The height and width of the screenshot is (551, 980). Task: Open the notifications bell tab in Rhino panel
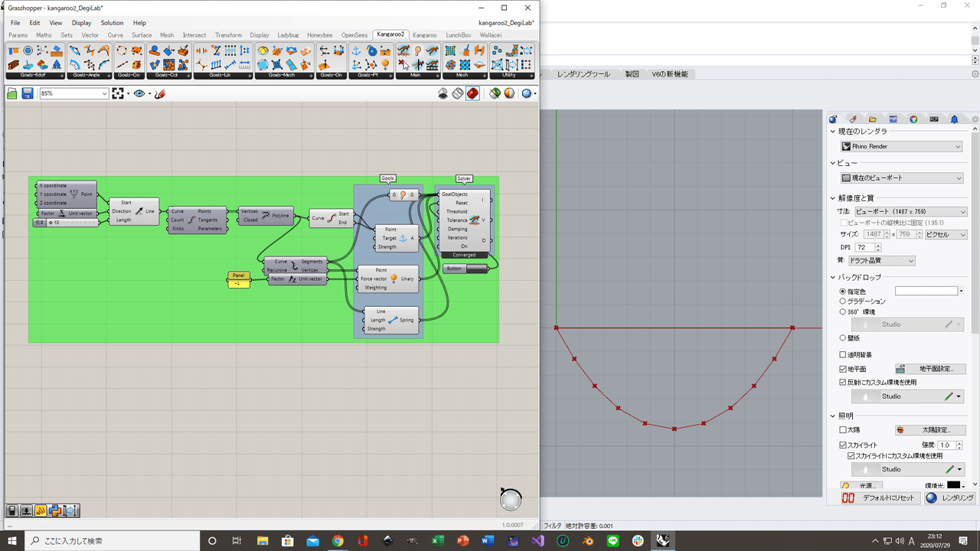click(955, 119)
